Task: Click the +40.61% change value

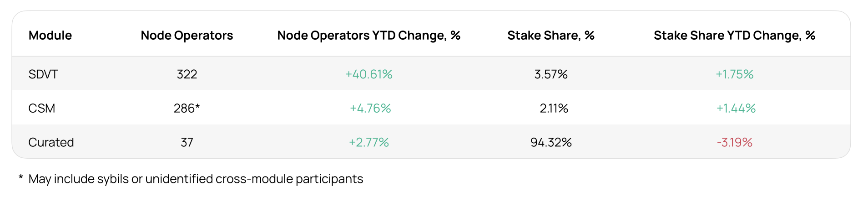Action: coord(368,74)
